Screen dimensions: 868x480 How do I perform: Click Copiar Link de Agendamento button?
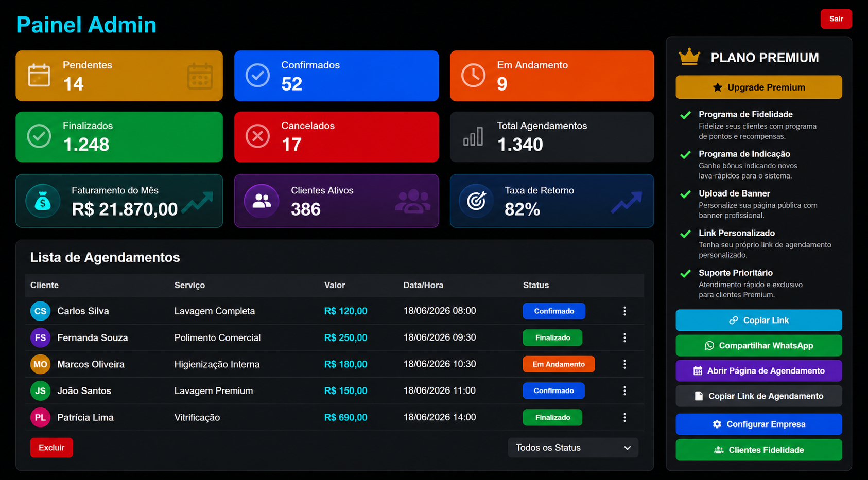759,396
